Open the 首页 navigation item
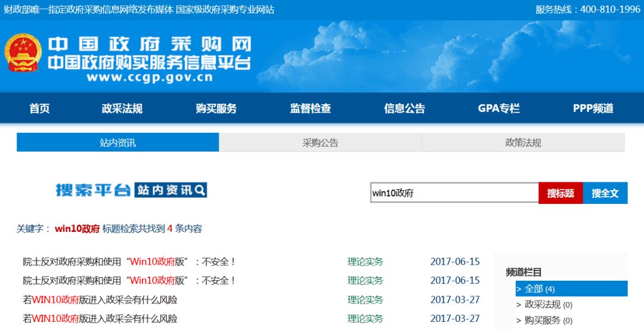This screenshot has width=644, height=329. click(x=39, y=108)
